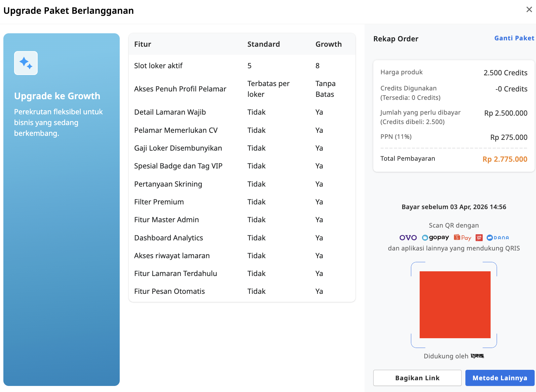The width and height of the screenshot is (536, 392).
Task: Click the Detail Lamaran Wajib row label
Action: 170,112
